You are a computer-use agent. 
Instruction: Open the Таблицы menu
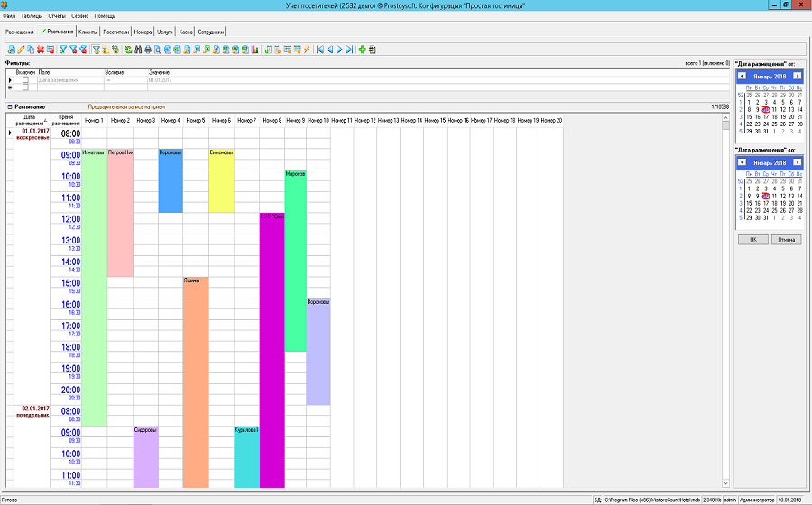[x=32, y=16]
